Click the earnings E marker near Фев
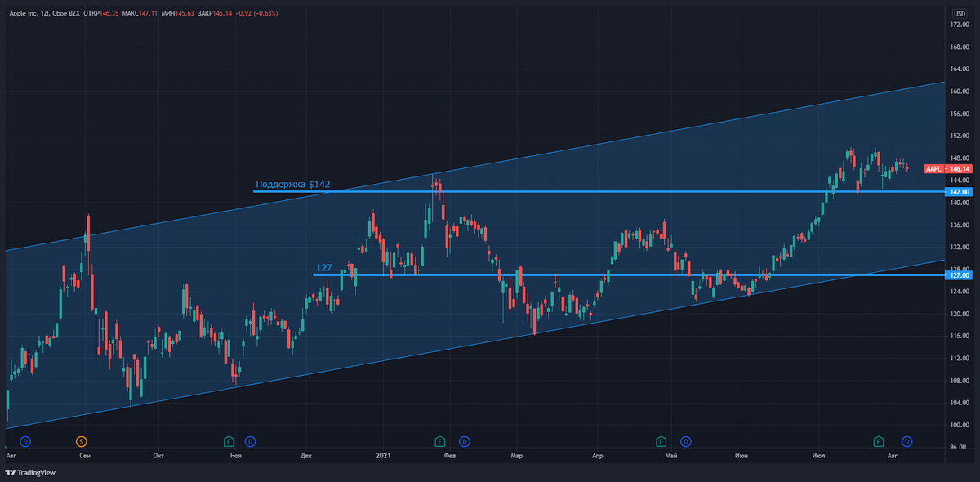The width and height of the screenshot is (980, 482). [x=439, y=441]
